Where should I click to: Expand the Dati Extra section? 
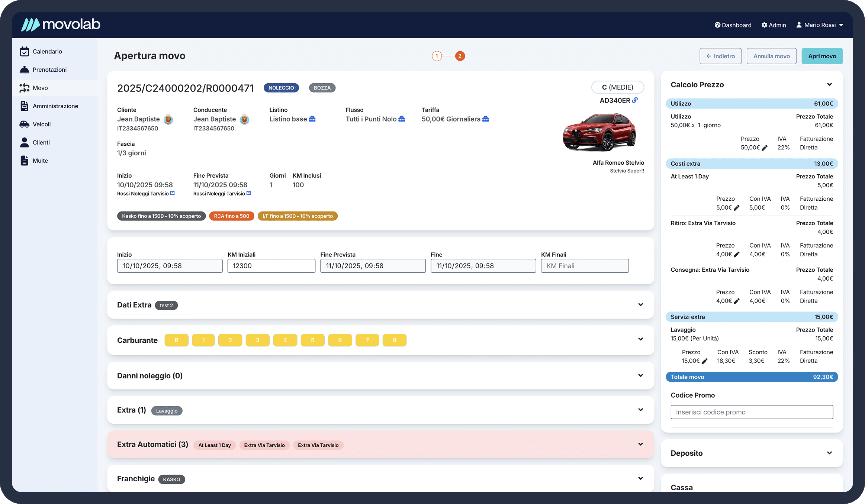click(640, 305)
